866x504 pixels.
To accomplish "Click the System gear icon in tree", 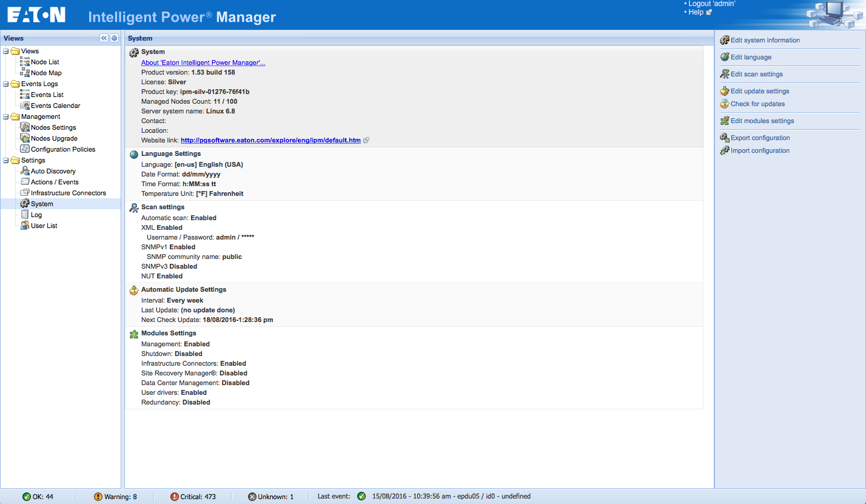I will tap(25, 204).
